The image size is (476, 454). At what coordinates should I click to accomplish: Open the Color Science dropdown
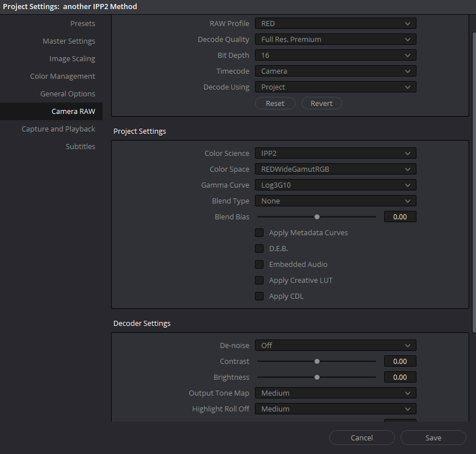click(x=335, y=153)
